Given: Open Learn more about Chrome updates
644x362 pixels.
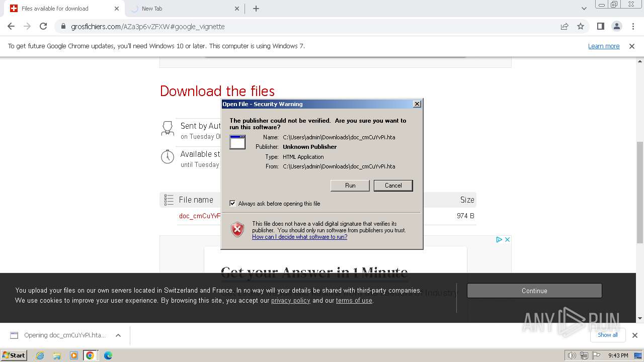Looking at the screenshot, I should tap(604, 46).
